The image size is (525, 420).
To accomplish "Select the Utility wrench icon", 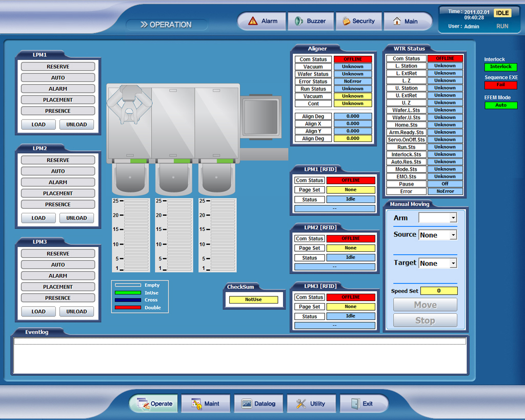I will click(x=301, y=404).
